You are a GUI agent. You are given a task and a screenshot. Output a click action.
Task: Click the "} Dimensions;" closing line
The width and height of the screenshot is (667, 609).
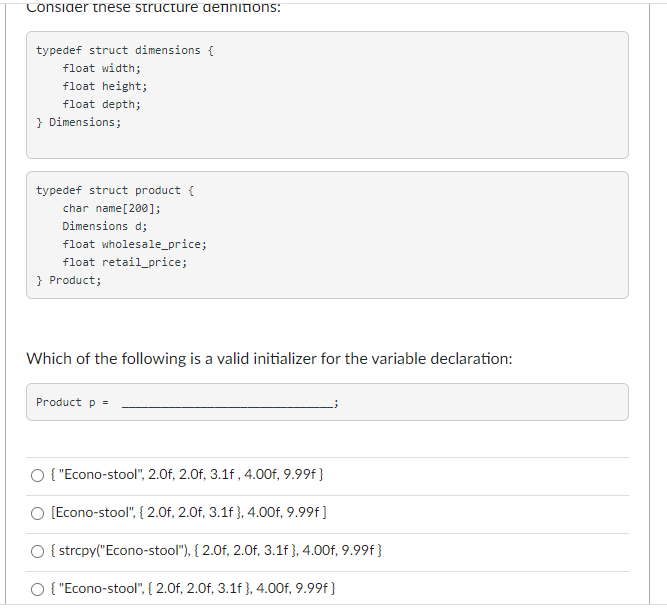click(x=79, y=122)
